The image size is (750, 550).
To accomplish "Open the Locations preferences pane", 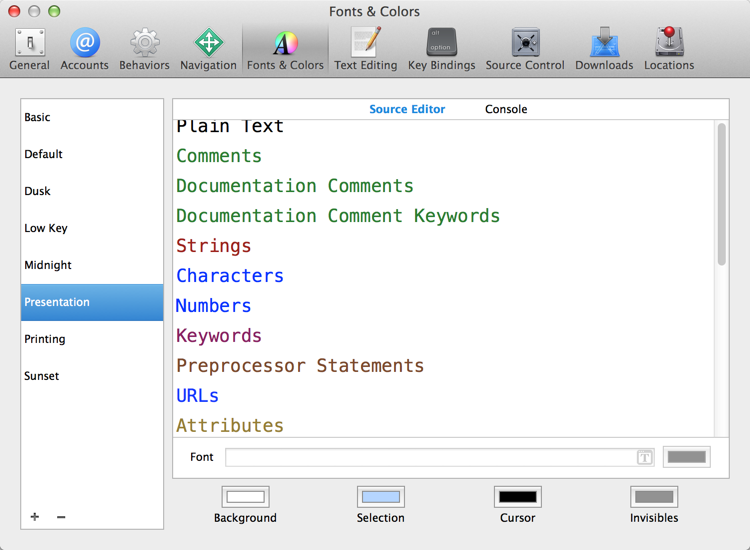I will [669, 49].
